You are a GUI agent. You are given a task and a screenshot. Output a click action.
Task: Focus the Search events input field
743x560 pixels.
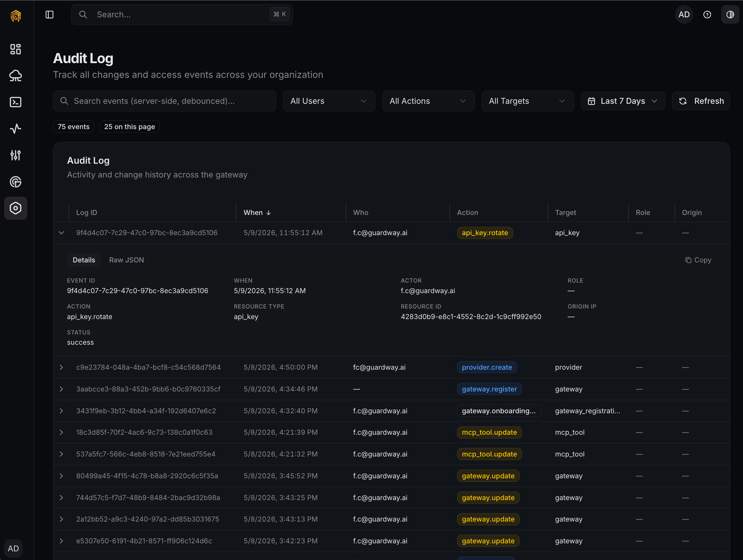(x=164, y=101)
